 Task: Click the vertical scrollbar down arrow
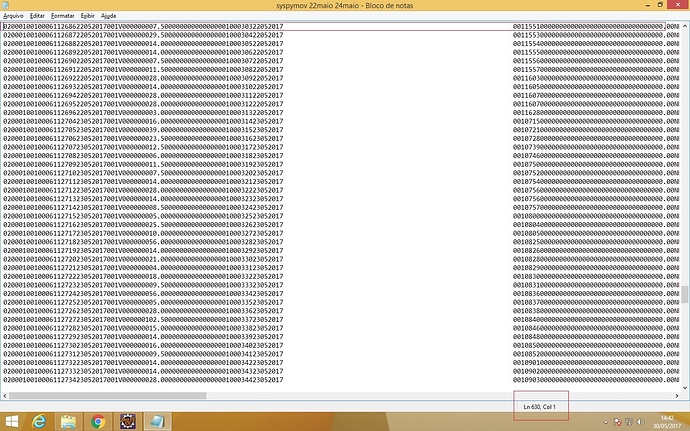(685, 388)
